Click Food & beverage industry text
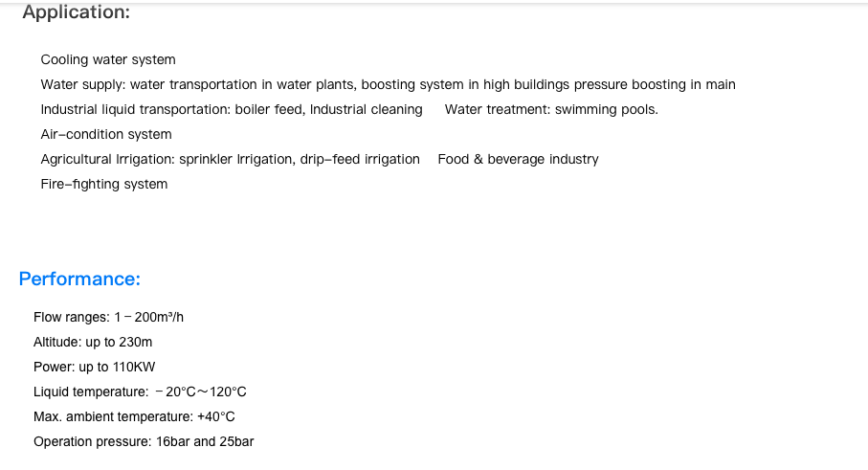The height and width of the screenshot is (470, 868). click(x=518, y=160)
